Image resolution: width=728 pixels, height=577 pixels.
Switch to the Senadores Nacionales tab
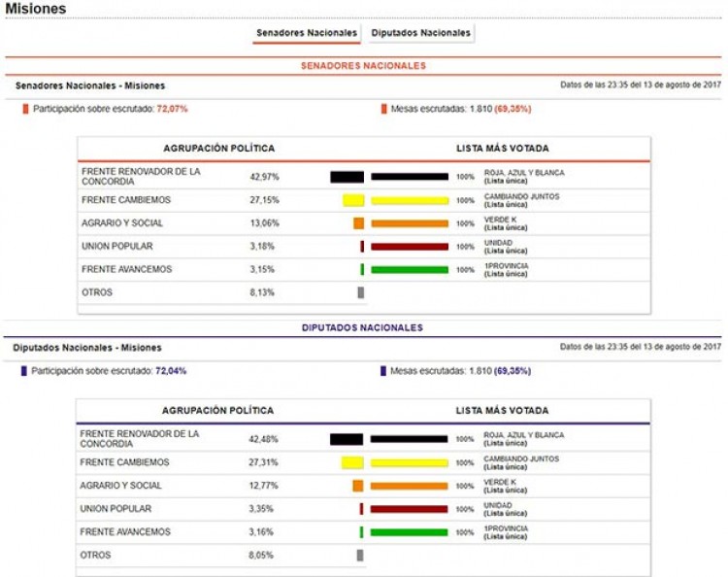tap(307, 33)
